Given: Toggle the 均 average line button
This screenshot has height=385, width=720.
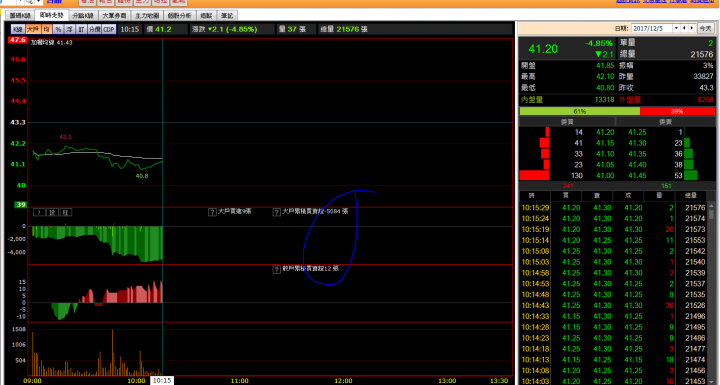Looking at the screenshot, I should [x=47, y=29].
